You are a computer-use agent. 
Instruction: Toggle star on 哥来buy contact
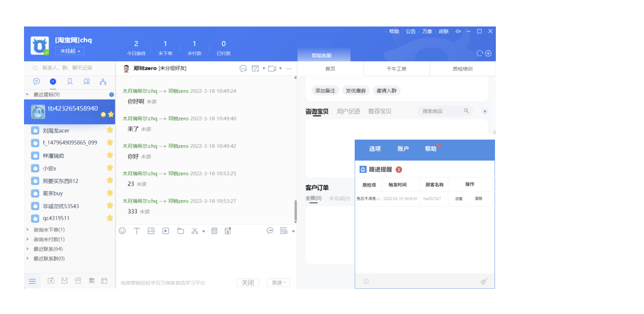point(110,193)
